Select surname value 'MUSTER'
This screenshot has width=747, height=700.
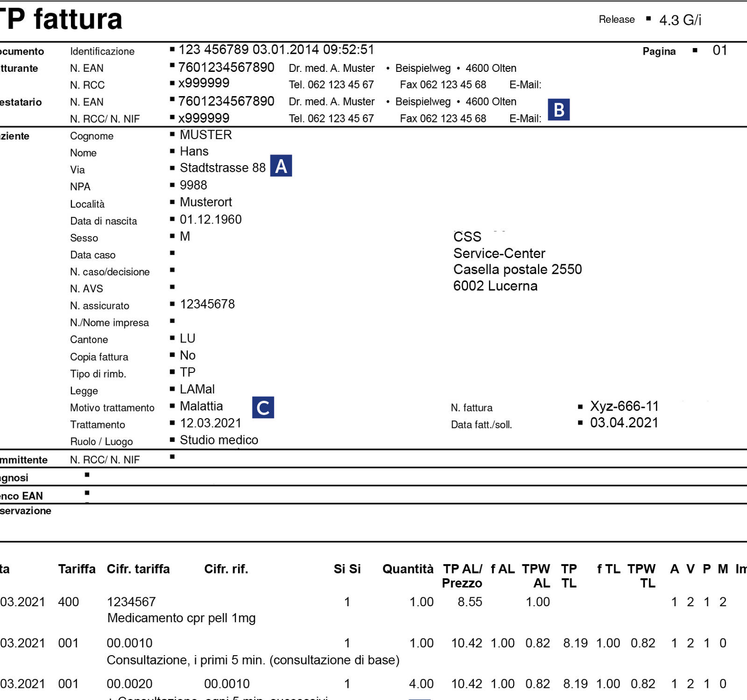206,135
